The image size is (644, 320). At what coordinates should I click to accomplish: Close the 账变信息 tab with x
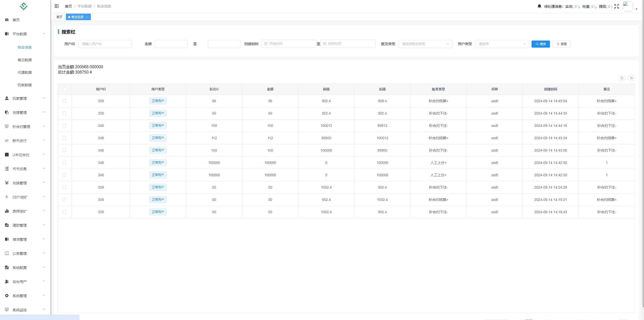coord(87,17)
